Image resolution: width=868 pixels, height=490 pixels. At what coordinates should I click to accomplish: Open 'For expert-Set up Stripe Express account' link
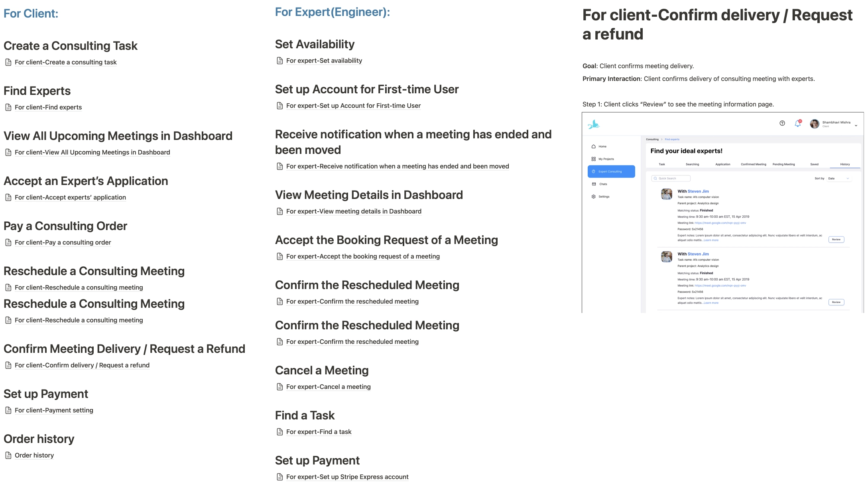(347, 477)
